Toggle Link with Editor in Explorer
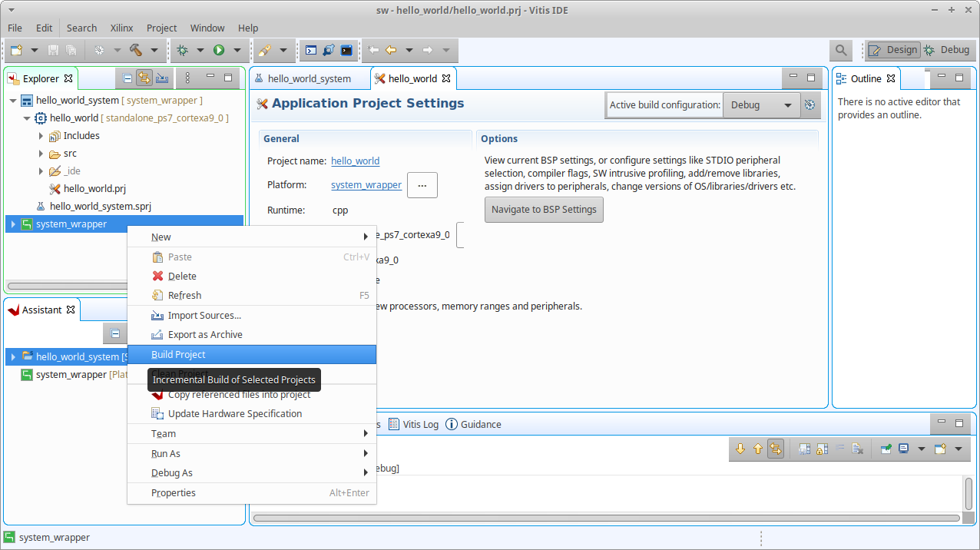The height and width of the screenshot is (550, 980). click(x=144, y=78)
